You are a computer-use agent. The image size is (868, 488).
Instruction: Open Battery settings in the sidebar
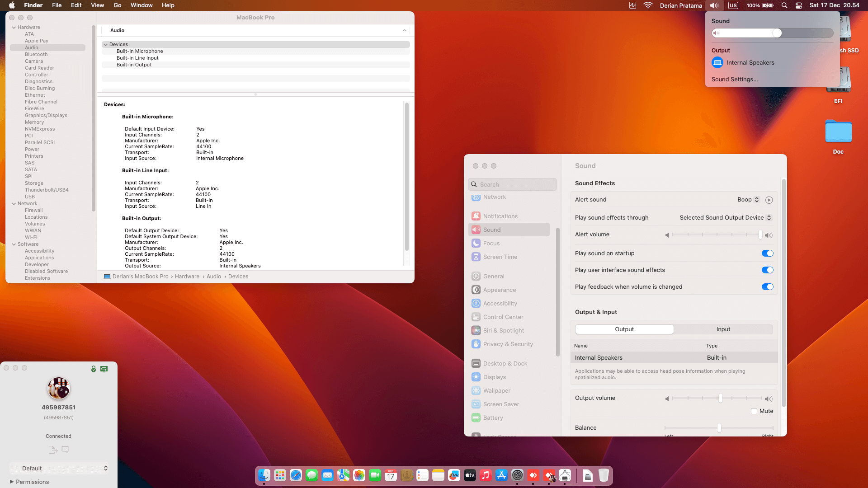coord(493,418)
